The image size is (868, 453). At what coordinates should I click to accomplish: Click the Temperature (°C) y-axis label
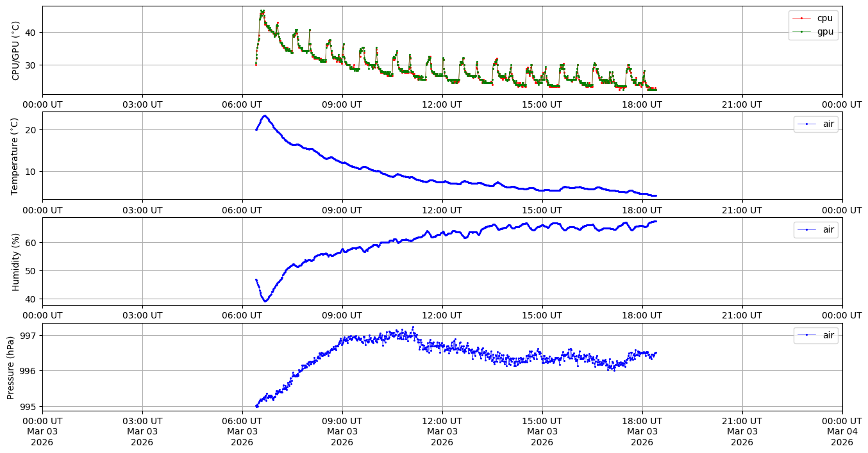[16, 156]
